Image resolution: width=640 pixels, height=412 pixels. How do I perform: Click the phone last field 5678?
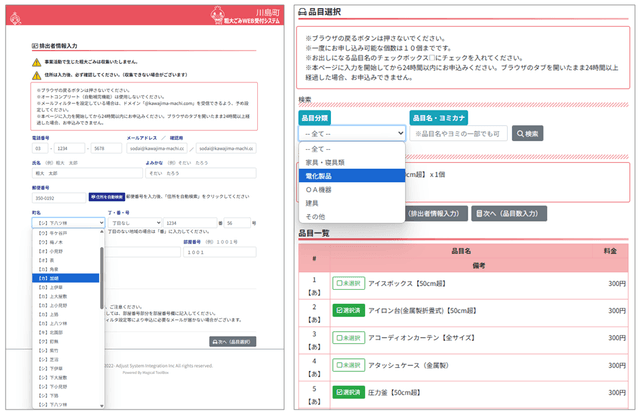pyautogui.click(x=106, y=149)
